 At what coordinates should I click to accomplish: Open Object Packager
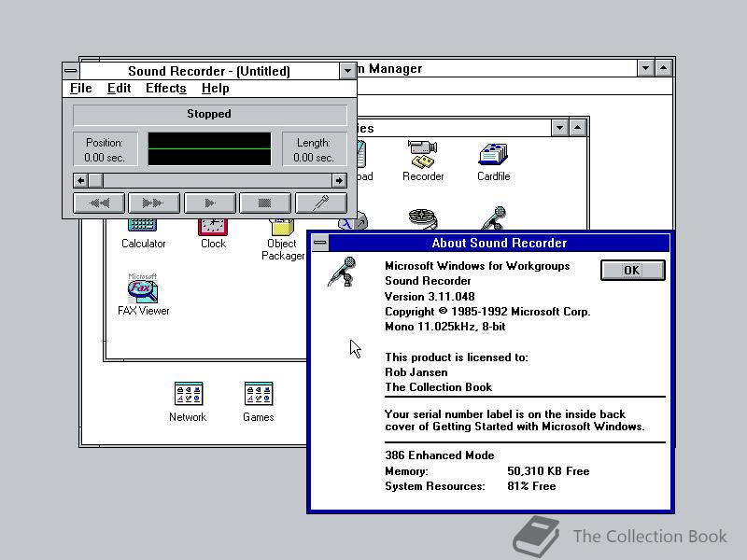[281, 229]
